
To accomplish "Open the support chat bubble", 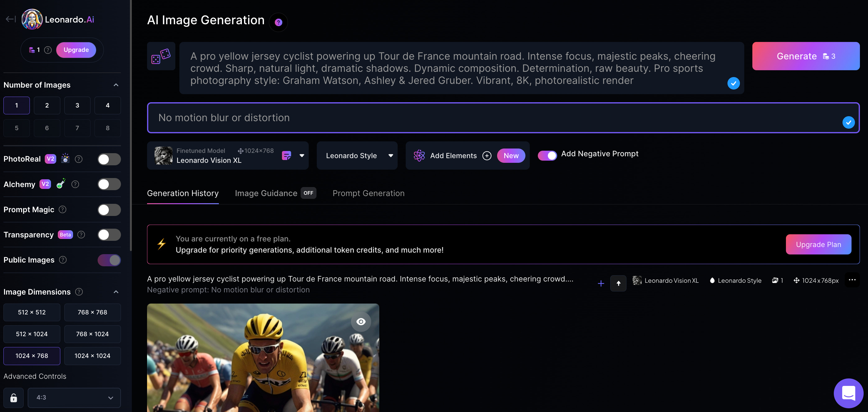I will click(x=848, y=393).
